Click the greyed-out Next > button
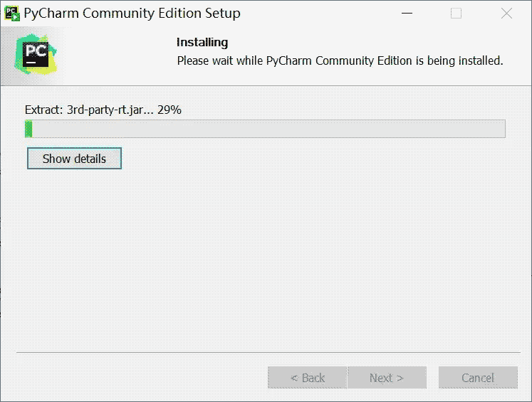 (387, 378)
